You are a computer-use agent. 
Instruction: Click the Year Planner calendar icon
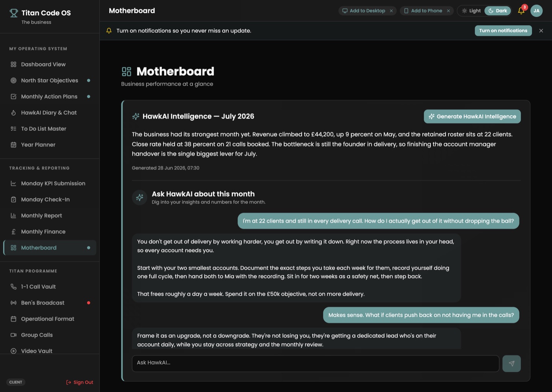13,145
